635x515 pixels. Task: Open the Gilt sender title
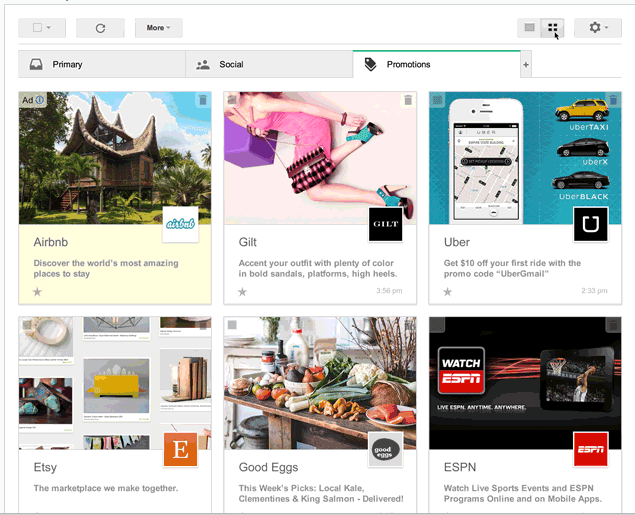click(247, 242)
